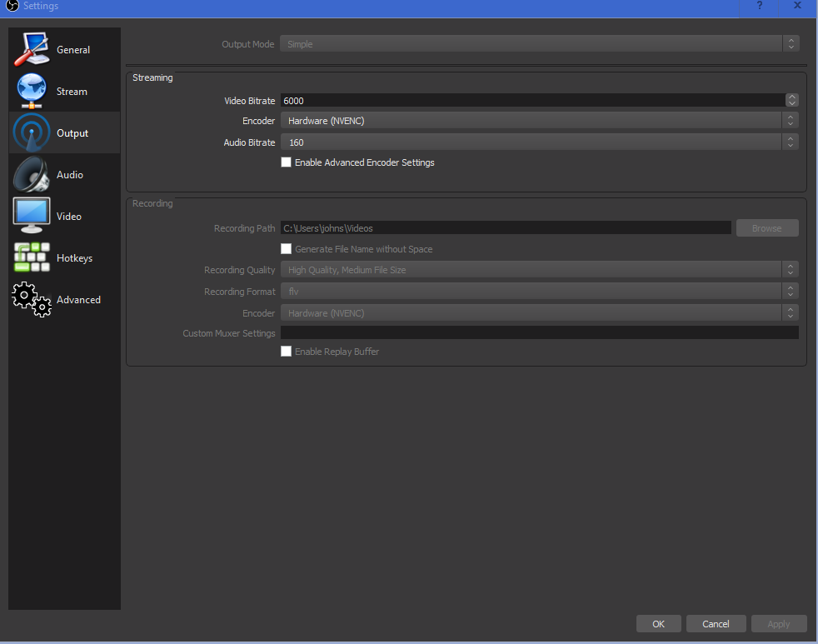The width and height of the screenshot is (818, 644).
Task: Open the Recording Quality dropdown
Action: click(x=540, y=270)
